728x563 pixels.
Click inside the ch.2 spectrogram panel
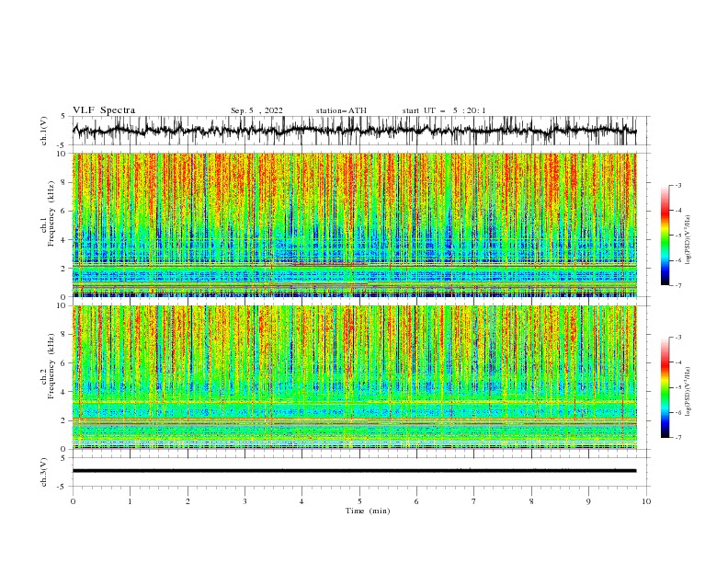pyautogui.click(x=354, y=377)
